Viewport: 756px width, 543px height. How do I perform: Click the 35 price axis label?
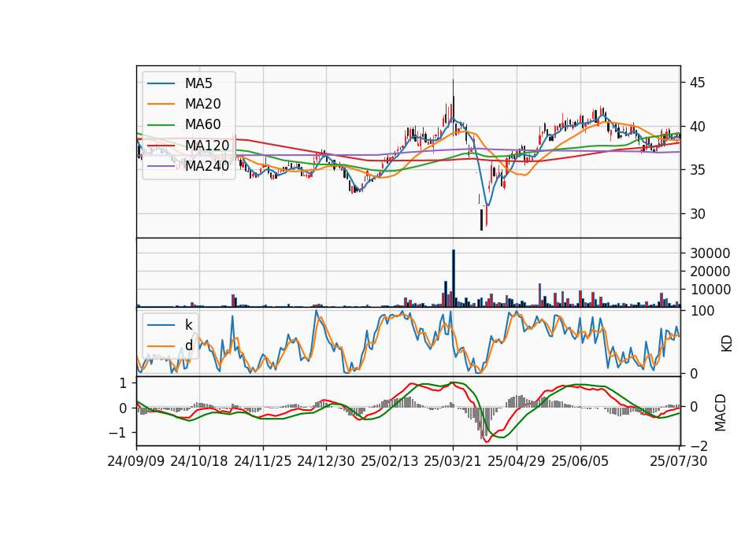tap(697, 170)
